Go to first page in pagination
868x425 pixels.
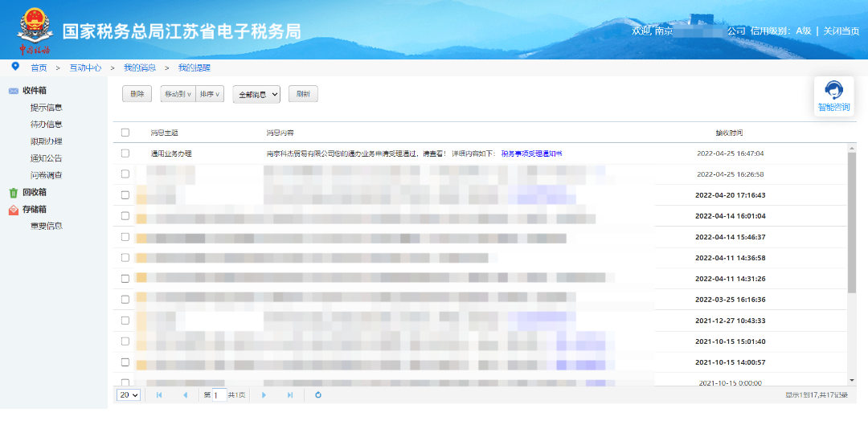(x=159, y=394)
